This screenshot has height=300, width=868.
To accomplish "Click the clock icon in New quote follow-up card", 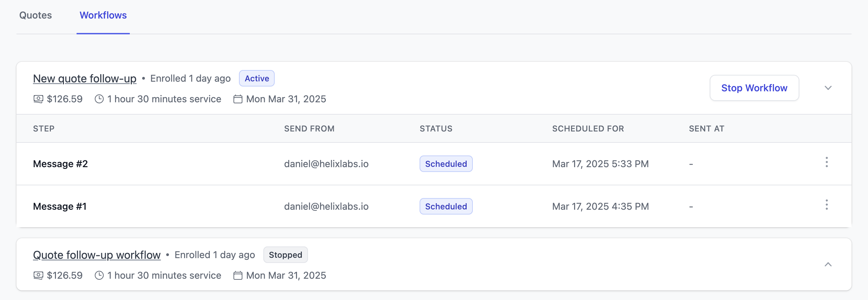I will pos(99,99).
